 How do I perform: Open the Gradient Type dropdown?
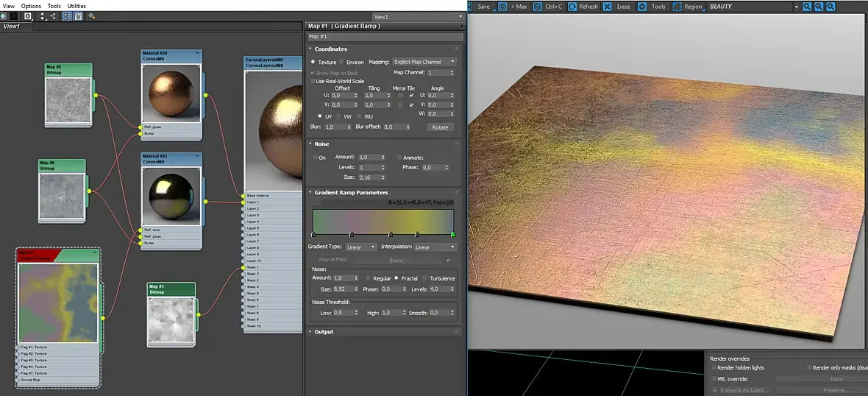coord(359,247)
